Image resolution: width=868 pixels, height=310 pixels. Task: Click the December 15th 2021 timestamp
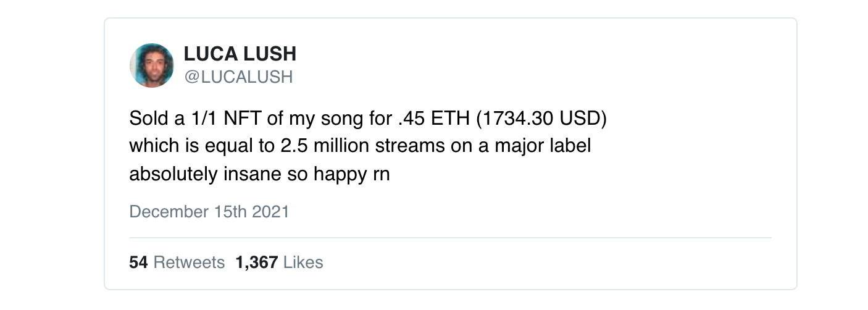coord(209,212)
